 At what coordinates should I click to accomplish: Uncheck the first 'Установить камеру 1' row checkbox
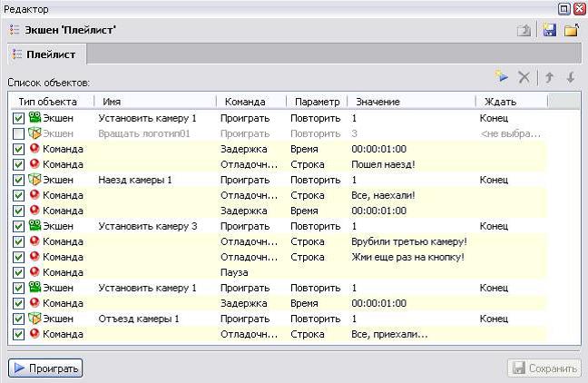(18, 119)
